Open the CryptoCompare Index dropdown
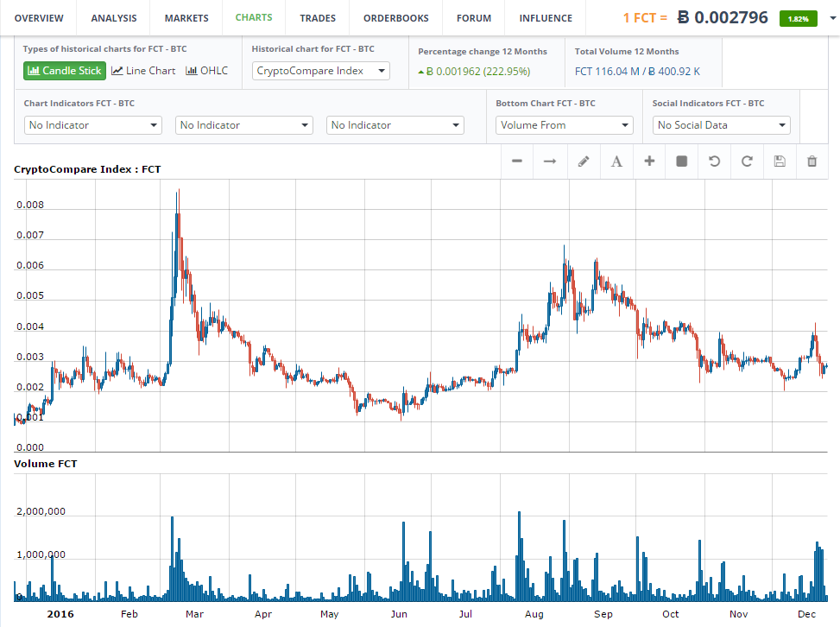 pyautogui.click(x=321, y=71)
